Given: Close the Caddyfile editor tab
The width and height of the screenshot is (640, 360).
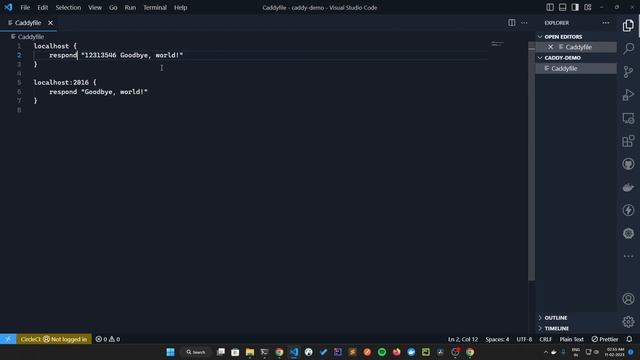Looking at the screenshot, I should tap(50, 23).
